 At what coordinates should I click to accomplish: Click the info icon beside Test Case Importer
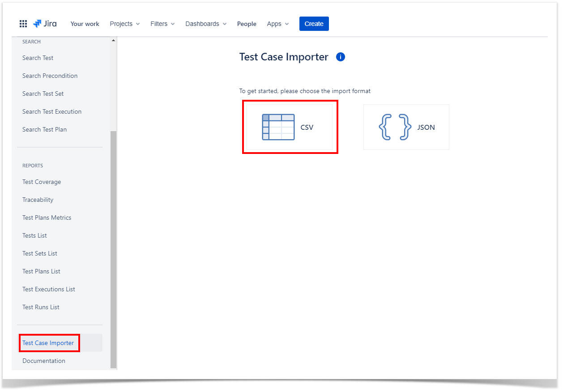pos(341,57)
